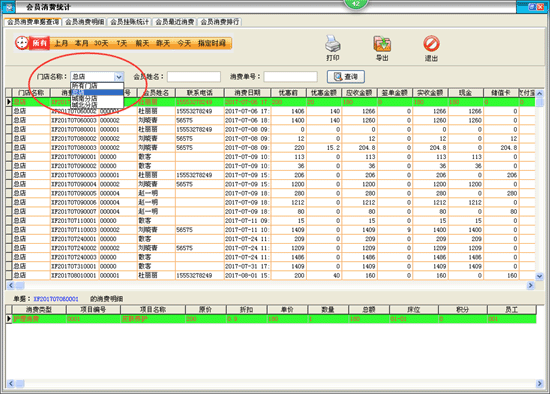This screenshot has width=550, height=394.
Task: Click the 应收金额 column header
Action: pos(359,93)
